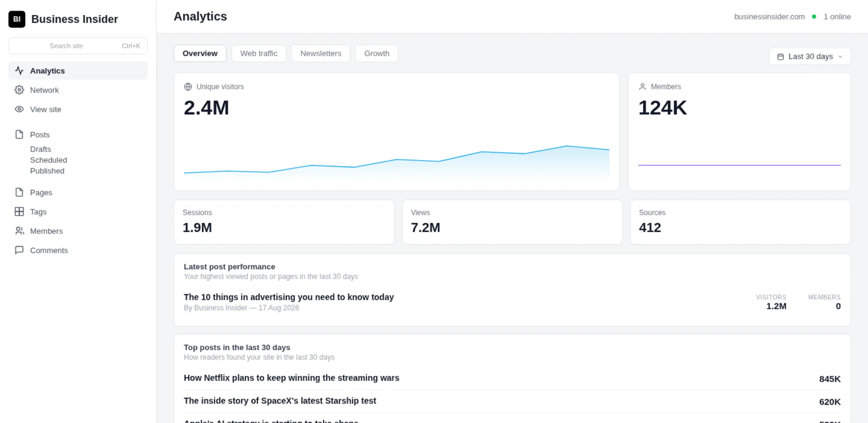Image resolution: width=868 pixels, height=423 pixels.
Task: Open the Newsletters tab
Action: 320,53
